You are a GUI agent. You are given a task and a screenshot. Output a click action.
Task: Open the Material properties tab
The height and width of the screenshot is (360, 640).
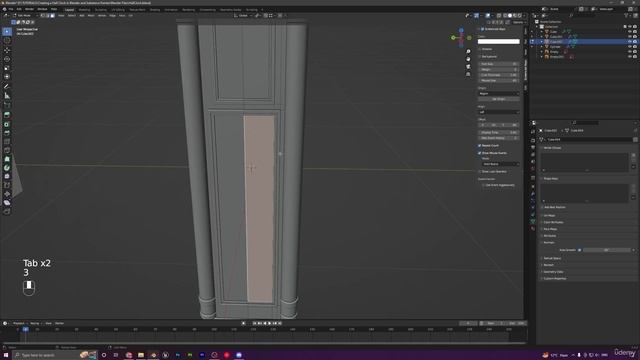(533, 229)
